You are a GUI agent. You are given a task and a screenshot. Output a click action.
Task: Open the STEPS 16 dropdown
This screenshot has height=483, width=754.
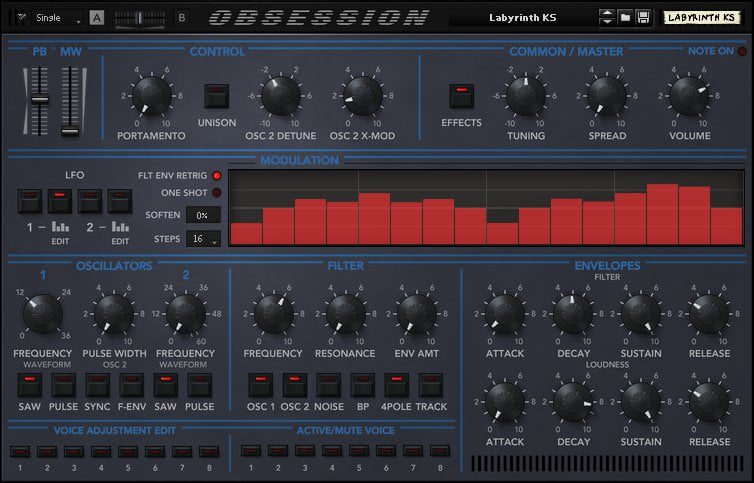(203, 239)
